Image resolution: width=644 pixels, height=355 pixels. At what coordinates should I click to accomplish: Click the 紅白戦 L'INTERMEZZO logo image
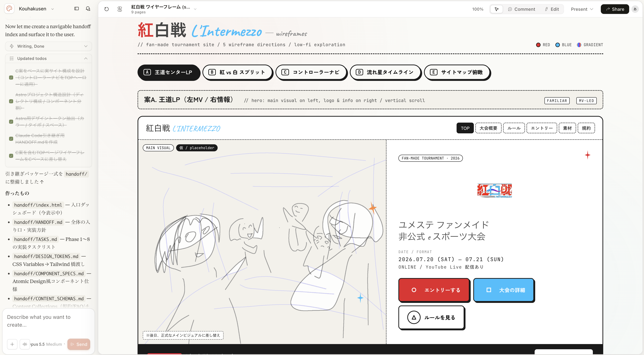pyautogui.click(x=495, y=191)
